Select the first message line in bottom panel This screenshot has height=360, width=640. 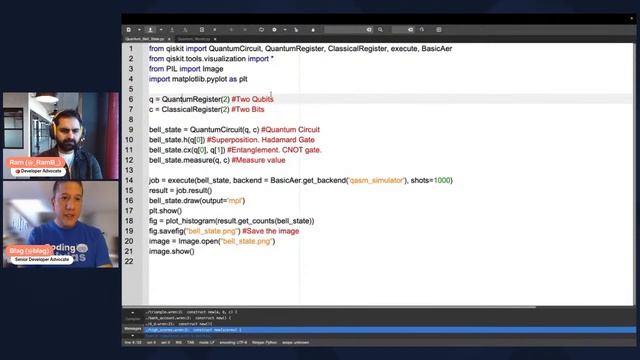tap(191, 312)
